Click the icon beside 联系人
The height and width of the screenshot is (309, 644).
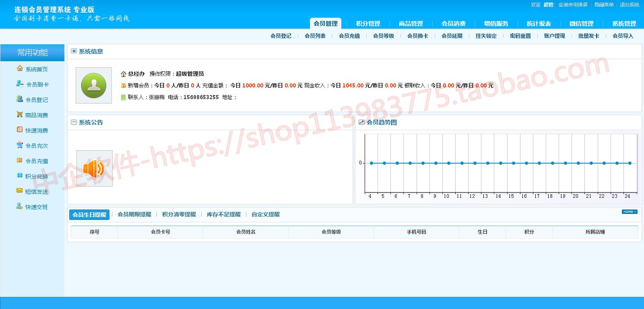coord(124,97)
